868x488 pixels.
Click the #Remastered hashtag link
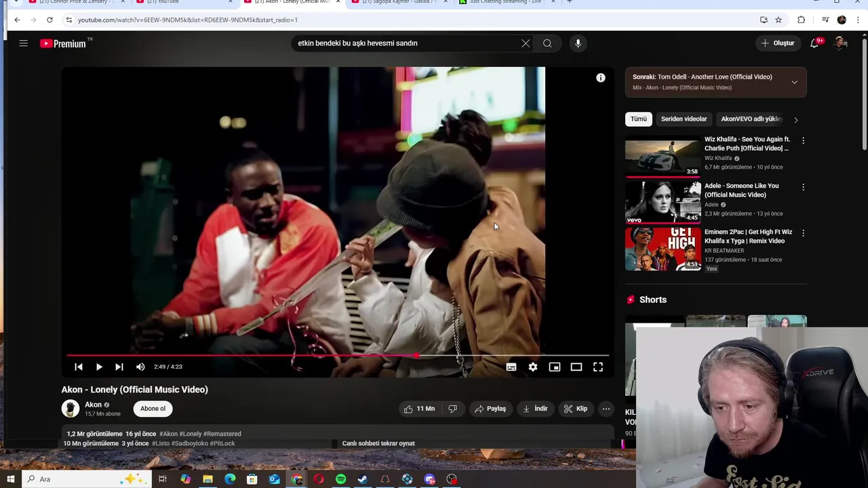(x=222, y=434)
